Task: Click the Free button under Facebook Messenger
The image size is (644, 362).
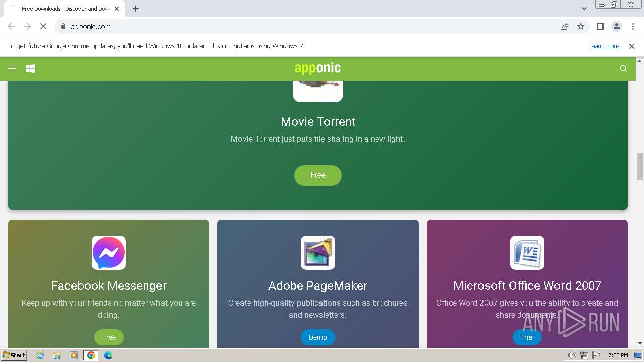Action: (109, 337)
